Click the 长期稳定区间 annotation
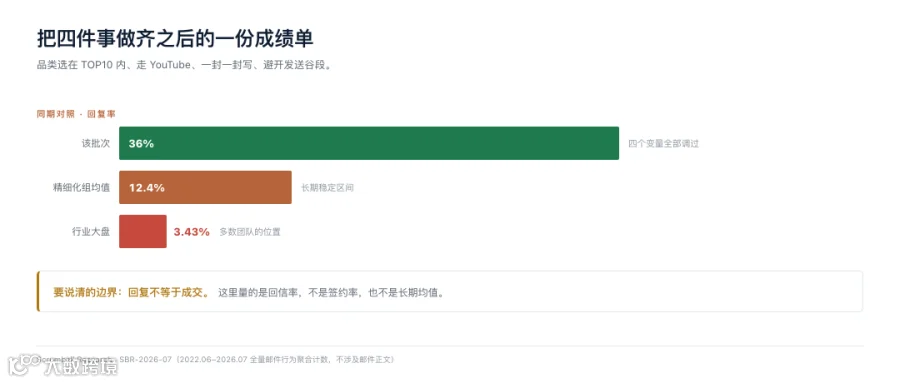900x383 pixels. [327, 188]
